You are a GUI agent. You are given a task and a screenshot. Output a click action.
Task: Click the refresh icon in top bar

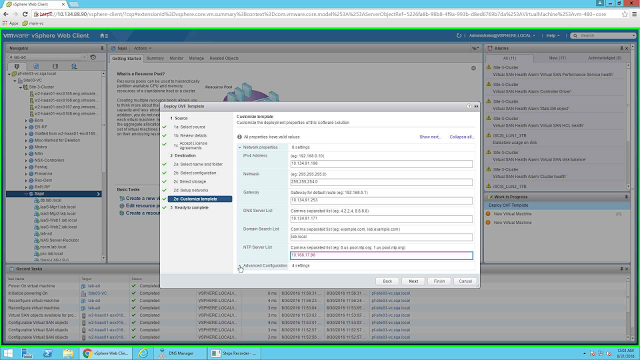click(x=459, y=36)
